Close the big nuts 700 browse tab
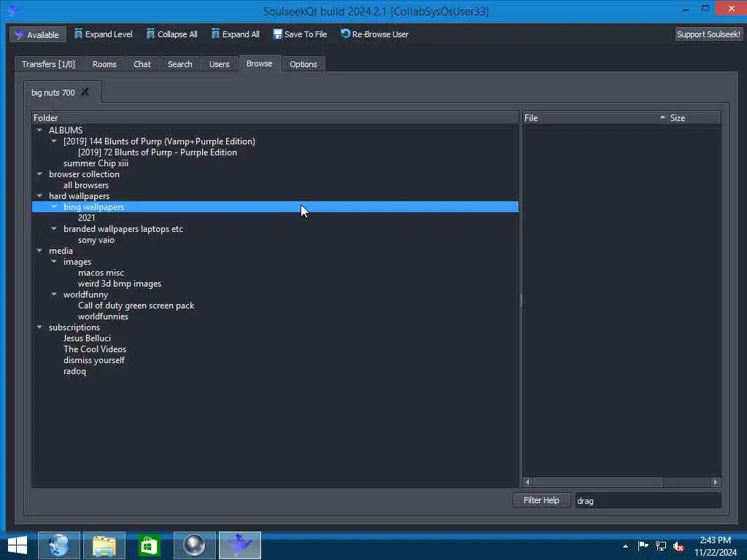747x560 pixels. click(x=85, y=92)
